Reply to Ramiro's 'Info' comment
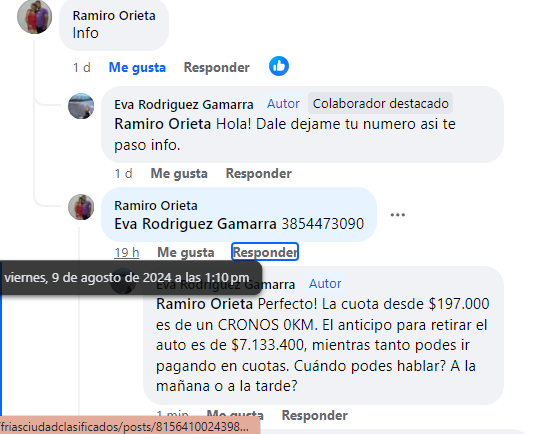Screen dimensions: 545x434 click(x=217, y=67)
